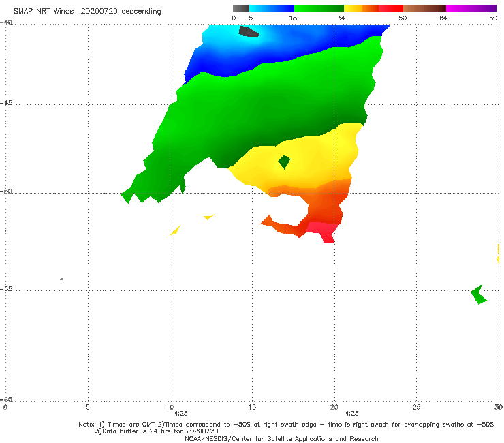Click the latitude label "-50"
Screen dimensions: 504x443
(6, 191)
